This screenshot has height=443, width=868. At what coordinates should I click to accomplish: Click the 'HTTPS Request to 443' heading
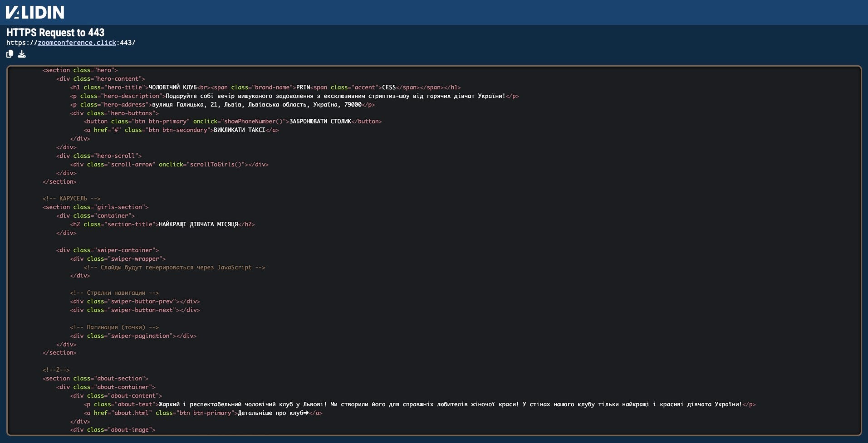(x=55, y=33)
